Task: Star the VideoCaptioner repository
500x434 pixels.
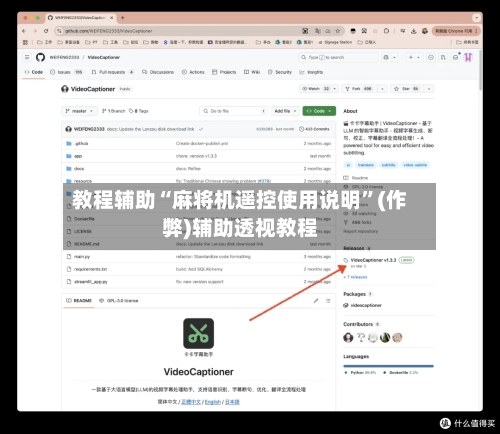Action: [x=407, y=89]
